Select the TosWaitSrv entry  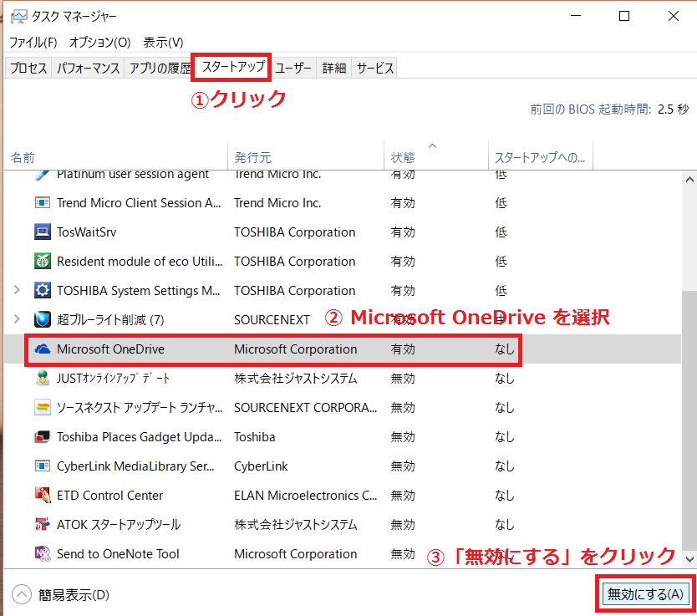pyautogui.click(x=87, y=232)
